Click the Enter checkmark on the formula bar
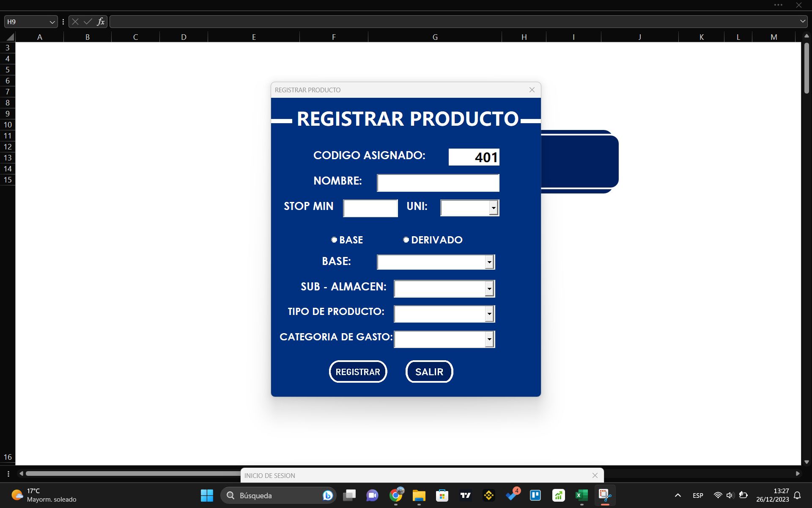The height and width of the screenshot is (508, 812). pyautogui.click(x=88, y=21)
